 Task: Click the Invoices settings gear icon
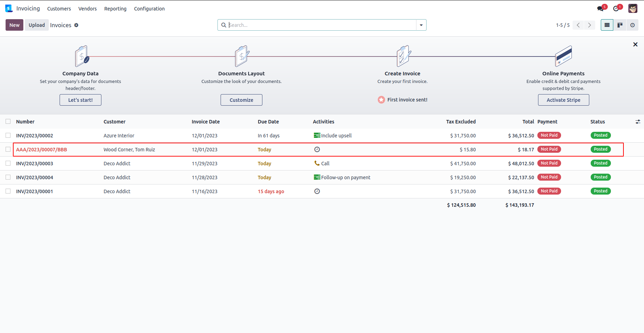pos(76,25)
